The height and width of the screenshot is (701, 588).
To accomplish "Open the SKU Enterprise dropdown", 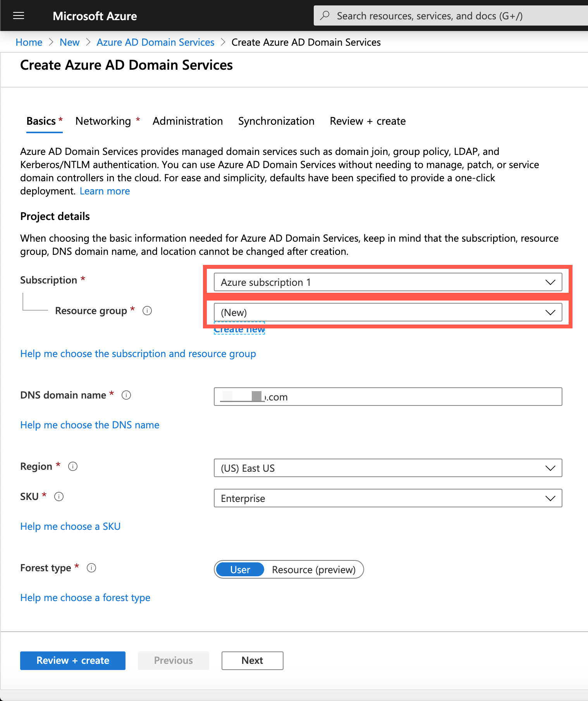I will [388, 498].
